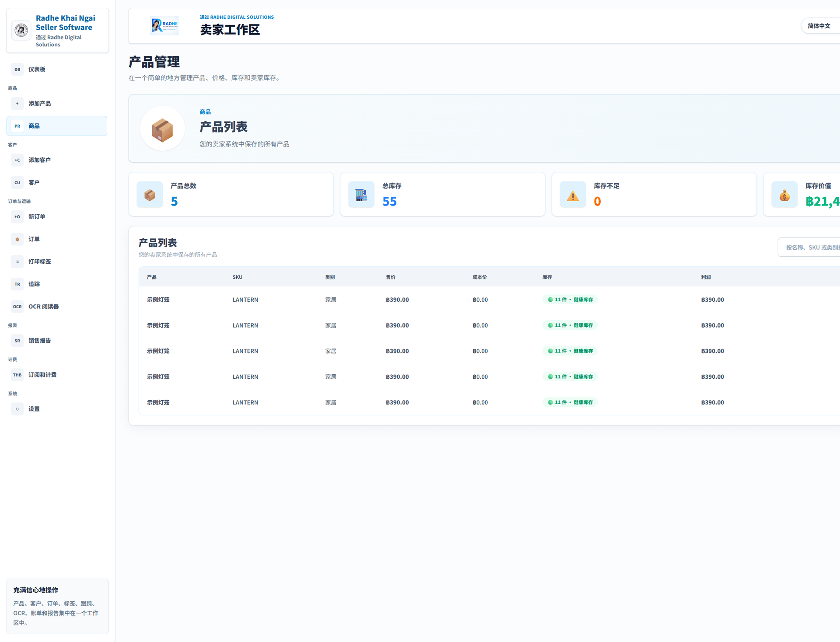Go to 客户 customers page
Viewport: 840px width, 642px height.
pyautogui.click(x=57, y=182)
